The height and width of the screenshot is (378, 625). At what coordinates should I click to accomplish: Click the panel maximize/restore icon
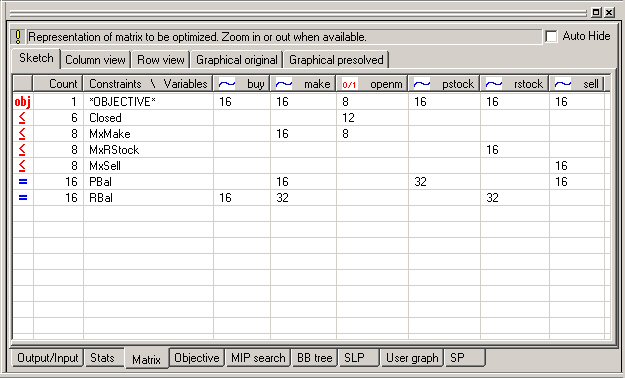click(x=596, y=12)
